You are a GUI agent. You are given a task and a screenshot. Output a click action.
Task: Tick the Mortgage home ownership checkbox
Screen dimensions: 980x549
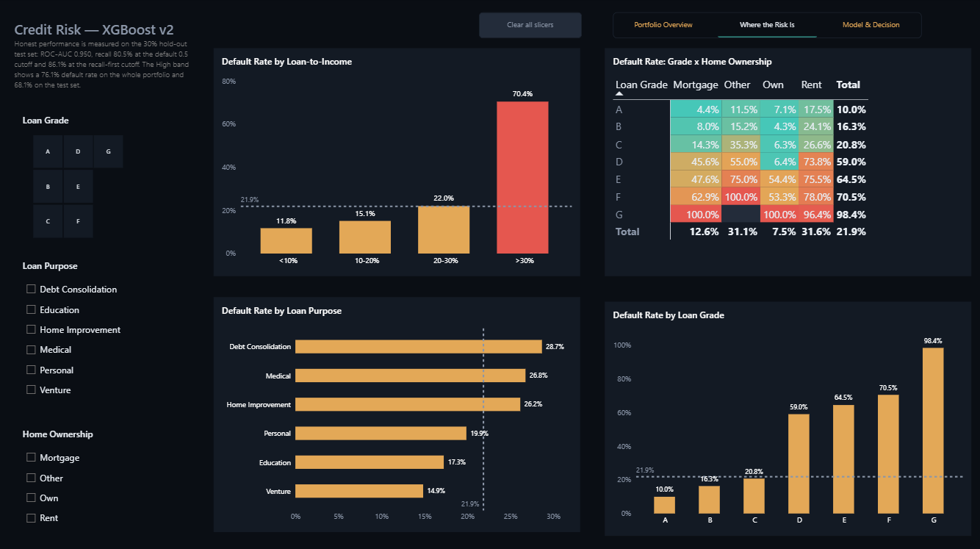click(31, 457)
